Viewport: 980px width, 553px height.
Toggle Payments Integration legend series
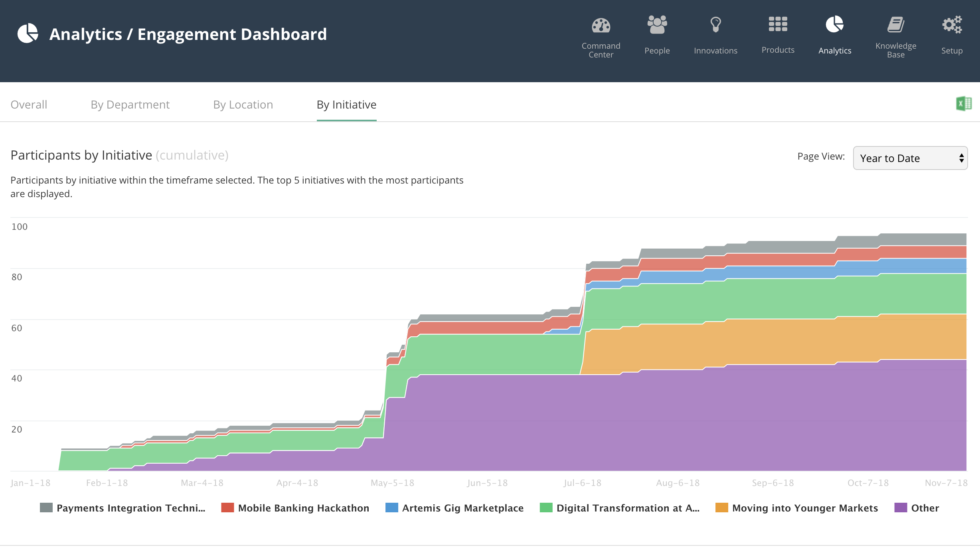coord(123,508)
